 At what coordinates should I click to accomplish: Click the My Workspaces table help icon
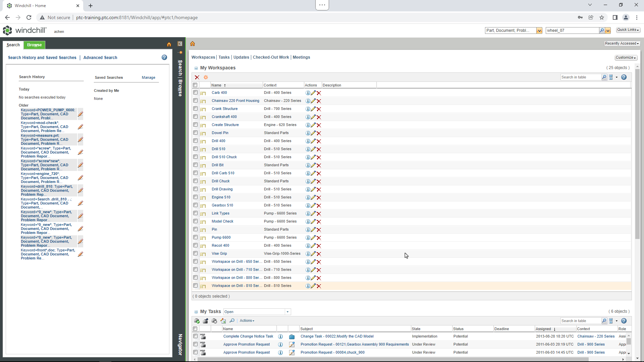pyautogui.click(x=624, y=77)
